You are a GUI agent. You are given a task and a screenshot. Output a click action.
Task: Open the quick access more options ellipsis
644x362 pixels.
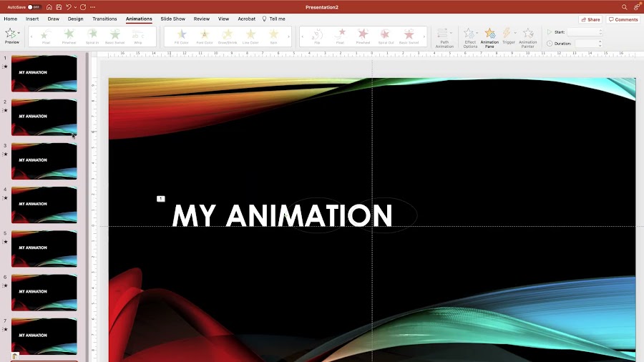pos(93,7)
